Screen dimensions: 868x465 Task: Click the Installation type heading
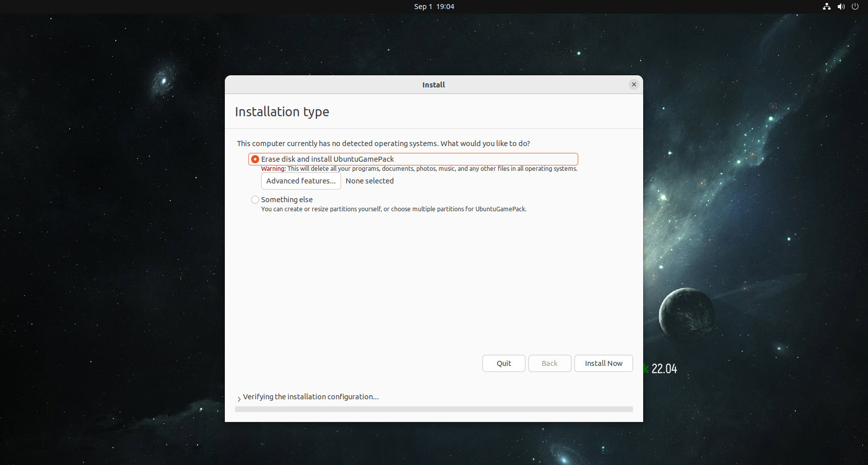[282, 112]
